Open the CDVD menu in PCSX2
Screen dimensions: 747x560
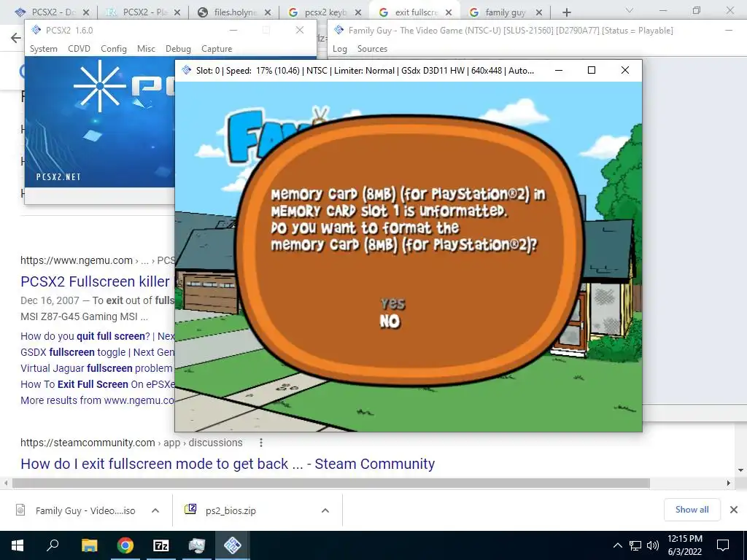[x=79, y=49]
